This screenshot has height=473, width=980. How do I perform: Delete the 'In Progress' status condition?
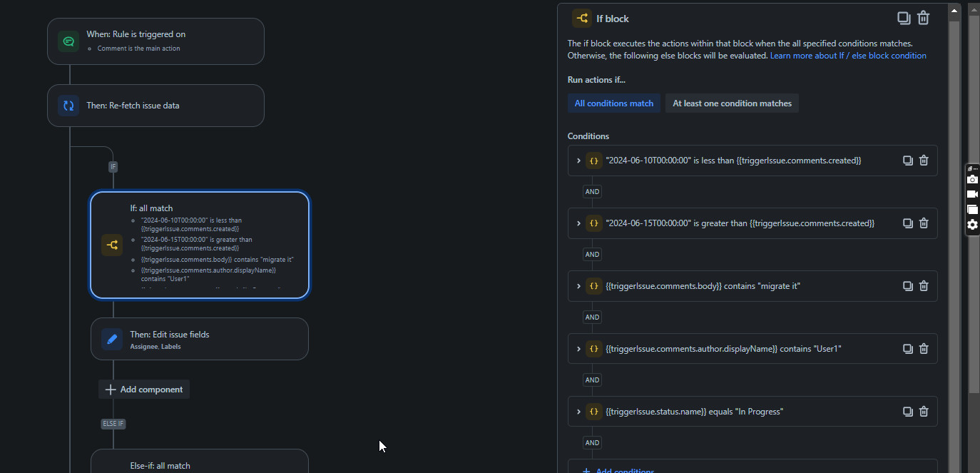(924, 412)
